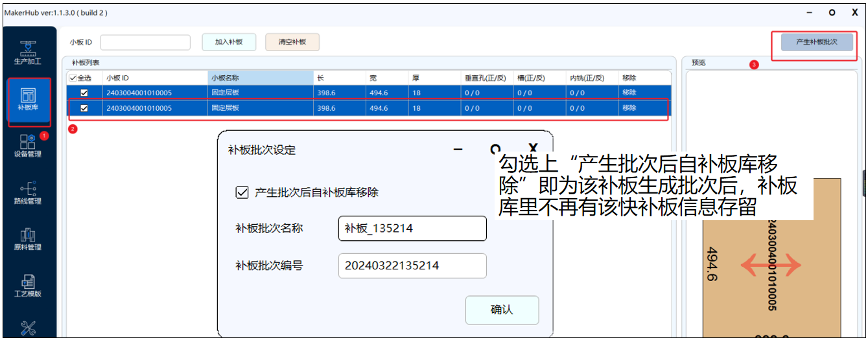Select the 补板库 sidebar icon
This screenshot has height=340, width=868.
click(28, 100)
